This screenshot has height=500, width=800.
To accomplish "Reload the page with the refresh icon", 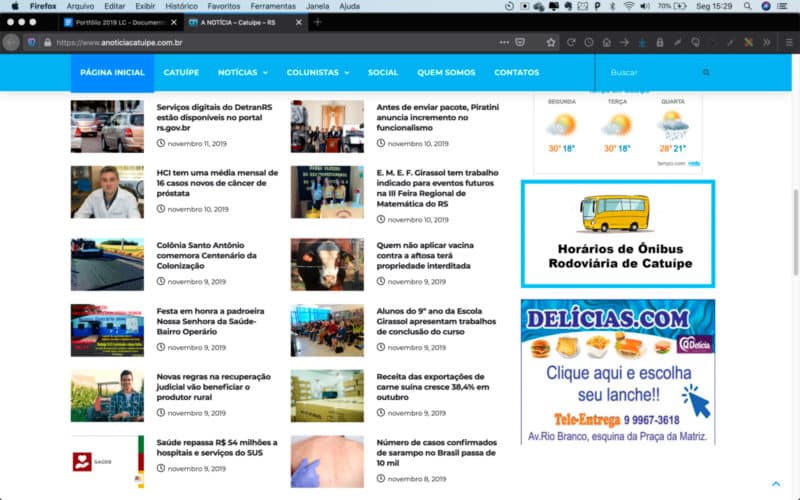I will tap(571, 42).
